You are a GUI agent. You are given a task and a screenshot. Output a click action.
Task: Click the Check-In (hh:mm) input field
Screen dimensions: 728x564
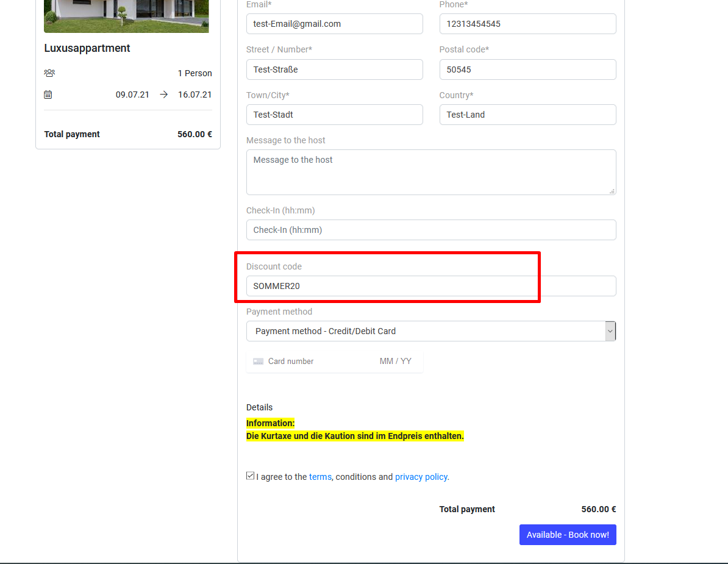click(x=431, y=230)
